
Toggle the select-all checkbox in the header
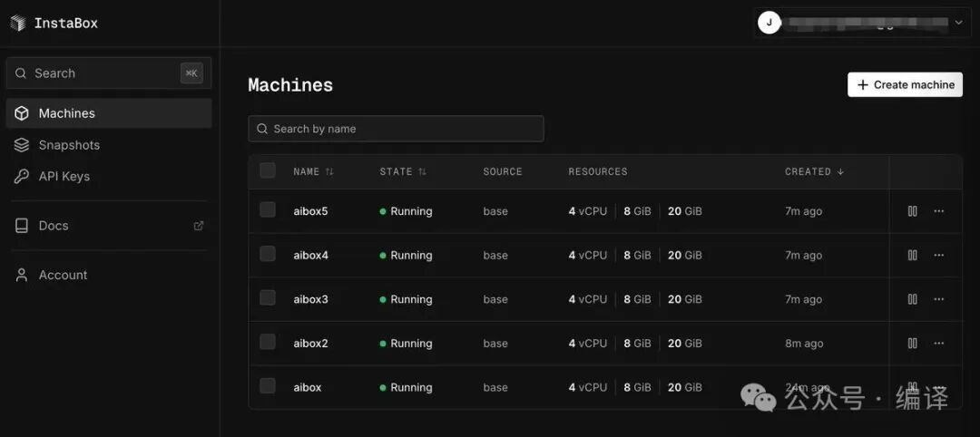coord(268,170)
